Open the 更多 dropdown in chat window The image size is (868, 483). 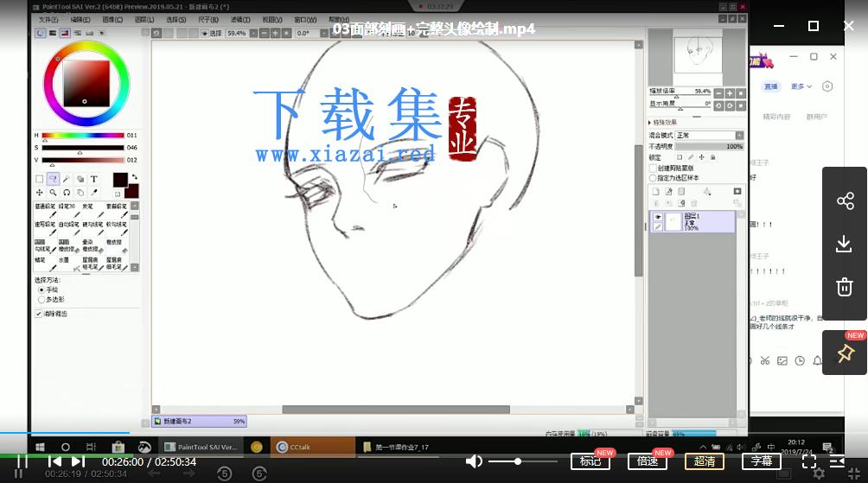pos(801,86)
